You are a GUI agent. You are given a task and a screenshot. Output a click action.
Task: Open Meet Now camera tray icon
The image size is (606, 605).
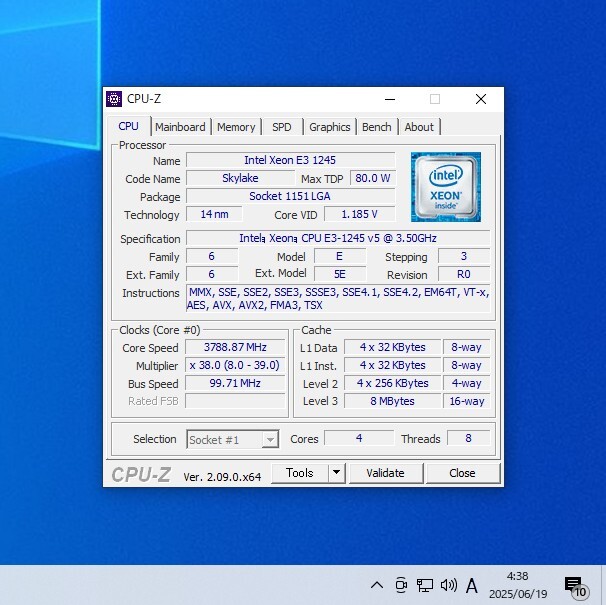pos(401,585)
